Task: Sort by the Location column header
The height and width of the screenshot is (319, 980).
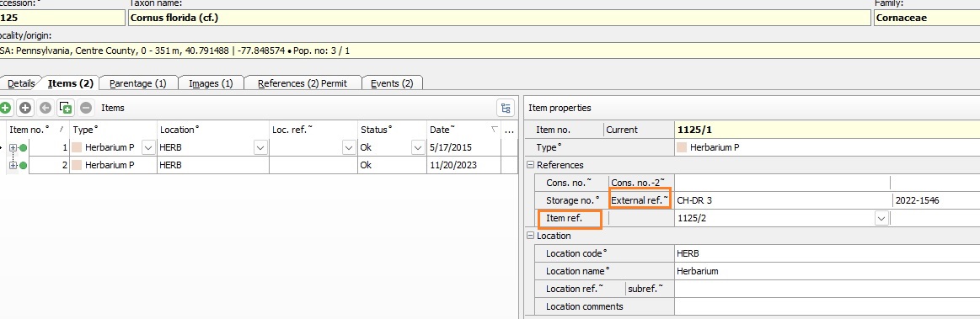Action: point(212,130)
